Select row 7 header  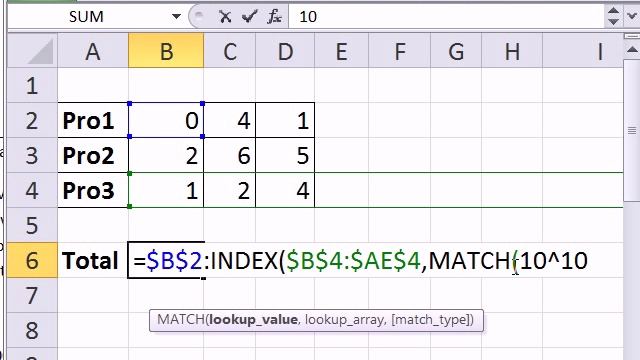click(x=33, y=295)
